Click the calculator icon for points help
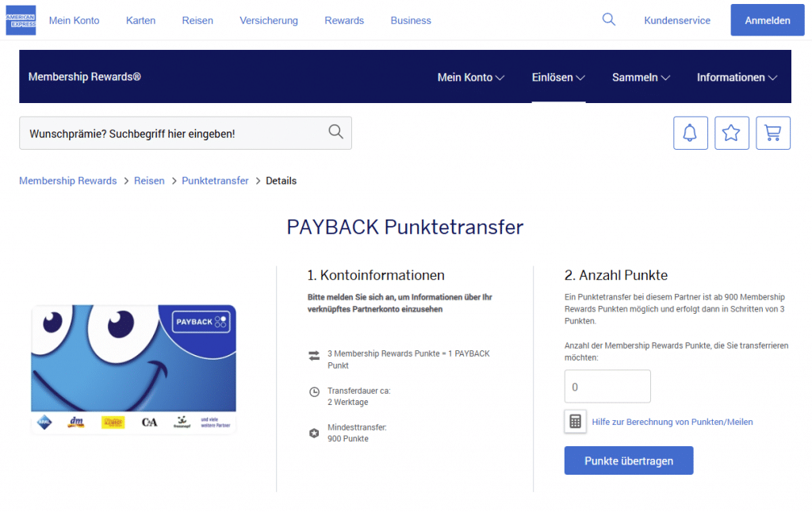This screenshot has height=512, width=812. click(x=576, y=422)
